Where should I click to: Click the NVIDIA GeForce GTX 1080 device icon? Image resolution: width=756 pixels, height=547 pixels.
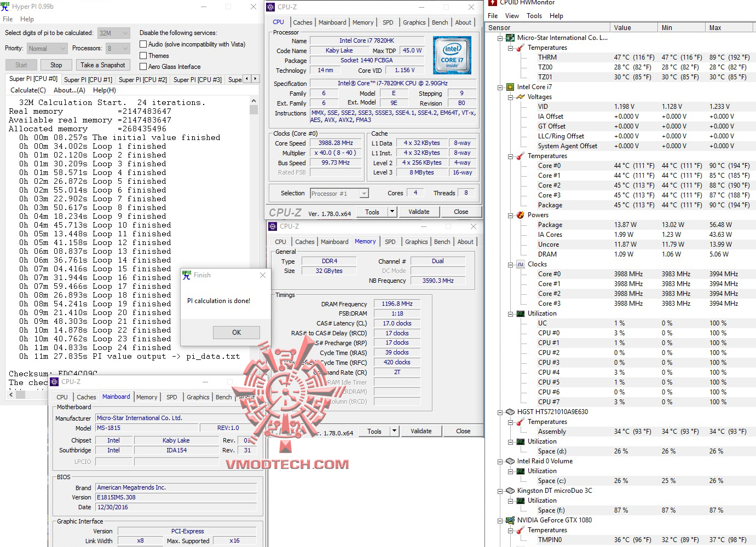511,520
